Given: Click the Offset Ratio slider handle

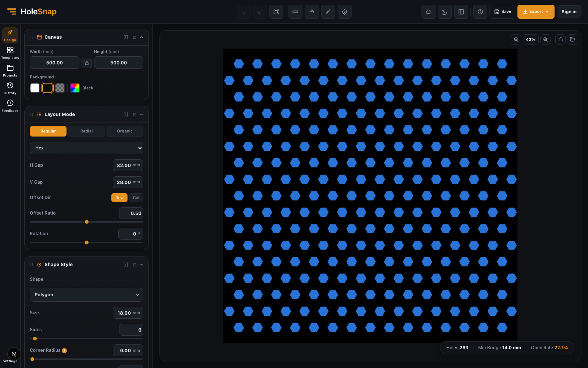Looking at the screenshot, I should 87,222.
